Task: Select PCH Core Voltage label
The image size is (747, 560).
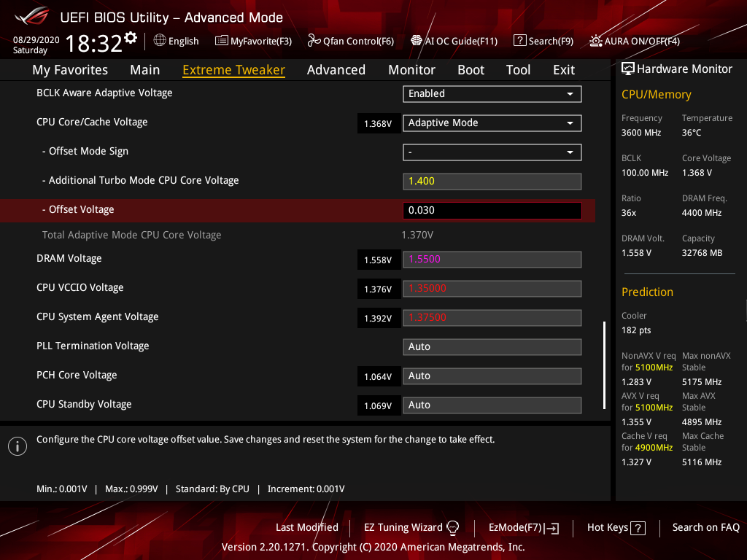Action: (77, 375)
